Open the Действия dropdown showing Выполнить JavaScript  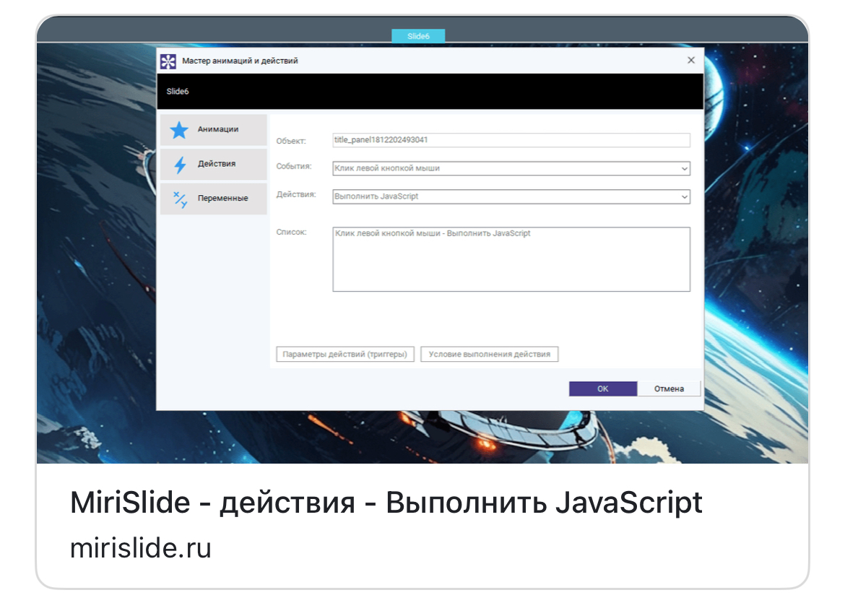coord(684,196)
